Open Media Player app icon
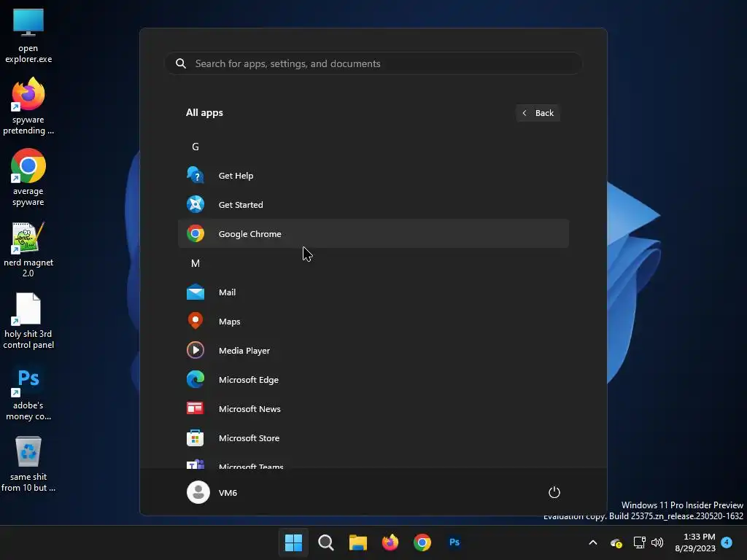The width and height of the screenshot is (747, 560). point(196,350)
